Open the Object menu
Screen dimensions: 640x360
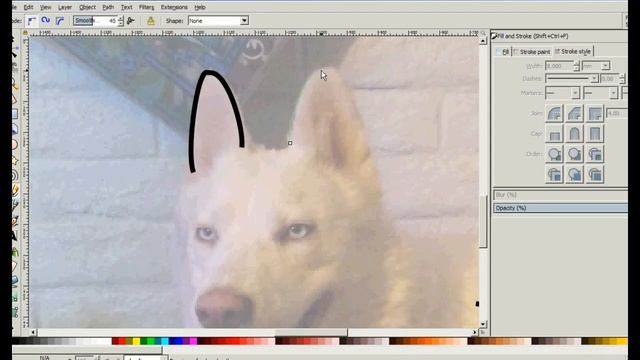pyautogui.click(x=87, y=7)
